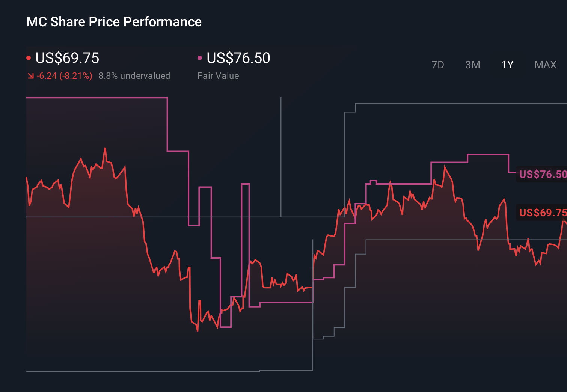Switch to the 7D time range
The image size is (567, 392).
pyautogui.click(x=438, y=65)
